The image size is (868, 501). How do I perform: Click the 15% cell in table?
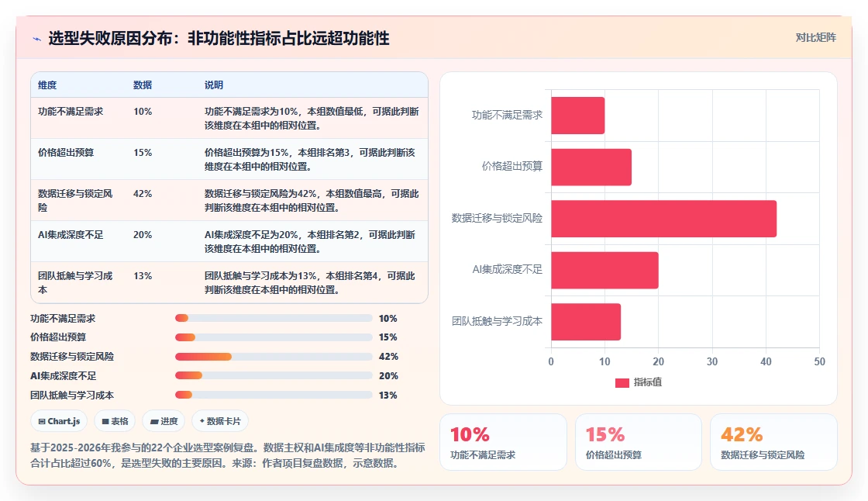(143, 153)
